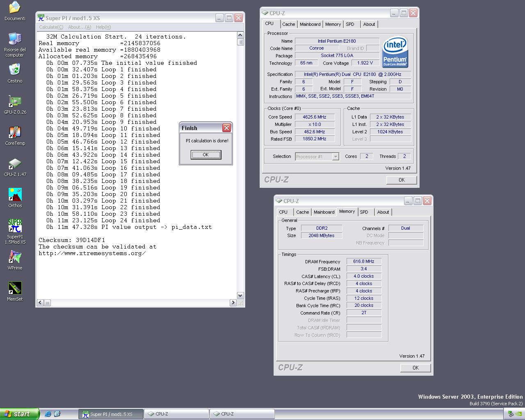Image resolution: width=525 pixels, height=420 pixels.
Task: Minimize the Super PI window
Action: pyautogui.click(x=219, y=18)
